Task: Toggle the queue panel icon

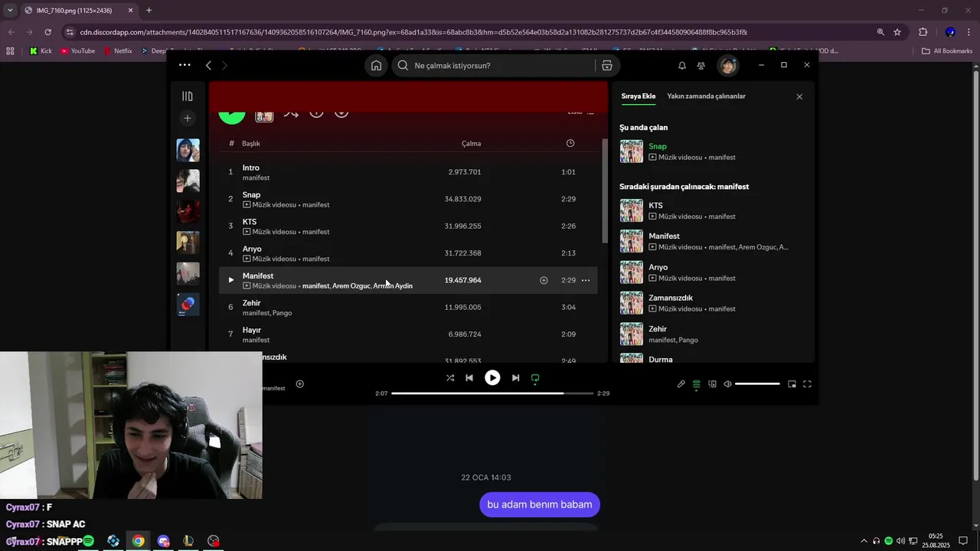Action: click(697, 384)
